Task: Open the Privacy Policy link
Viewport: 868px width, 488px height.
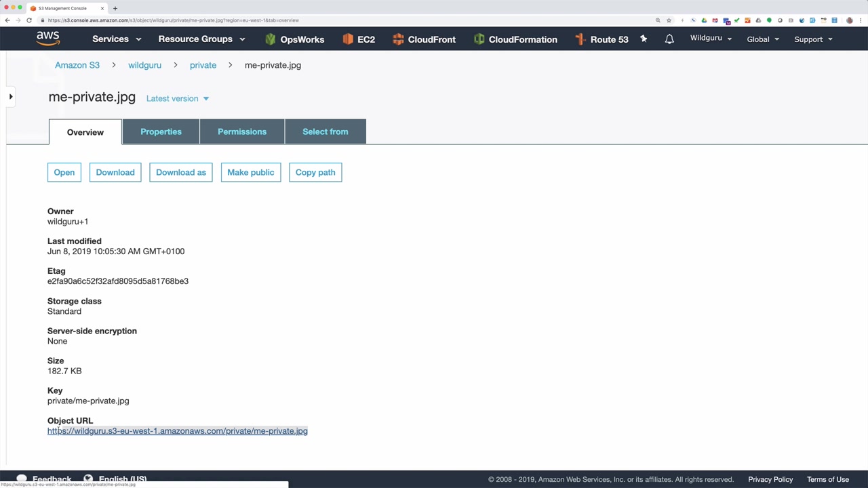Action: pos(770,479)
